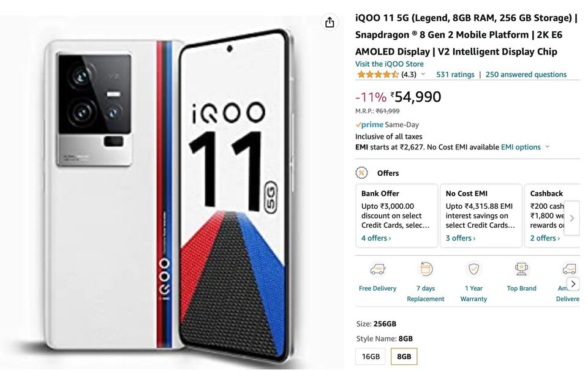Click the Free Delivery truck icon
This screenshot has height=371, width=588.
pos(378,269)
